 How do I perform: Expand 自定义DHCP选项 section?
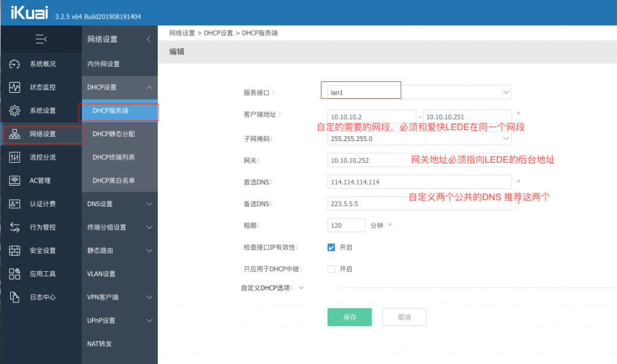click(x=302, y=288)
